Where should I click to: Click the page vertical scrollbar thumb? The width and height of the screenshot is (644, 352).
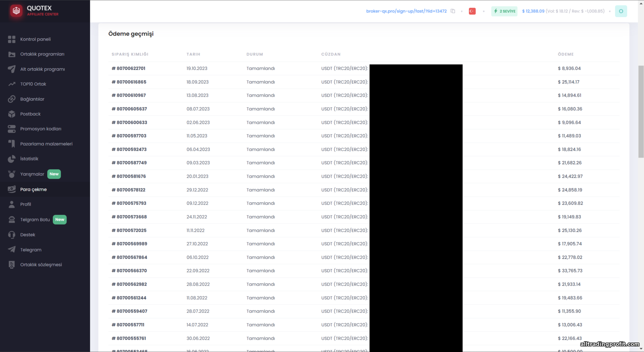pyautogui.click(x=641, y=112)
